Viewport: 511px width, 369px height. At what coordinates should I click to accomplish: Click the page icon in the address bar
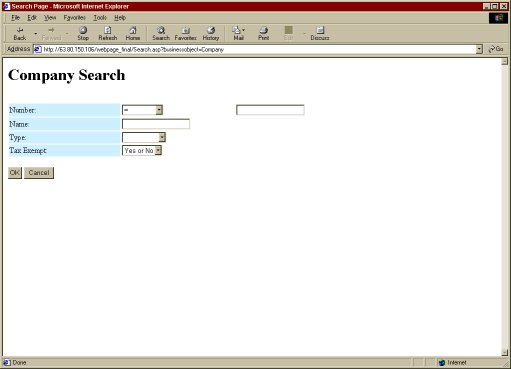coord(37,49)
